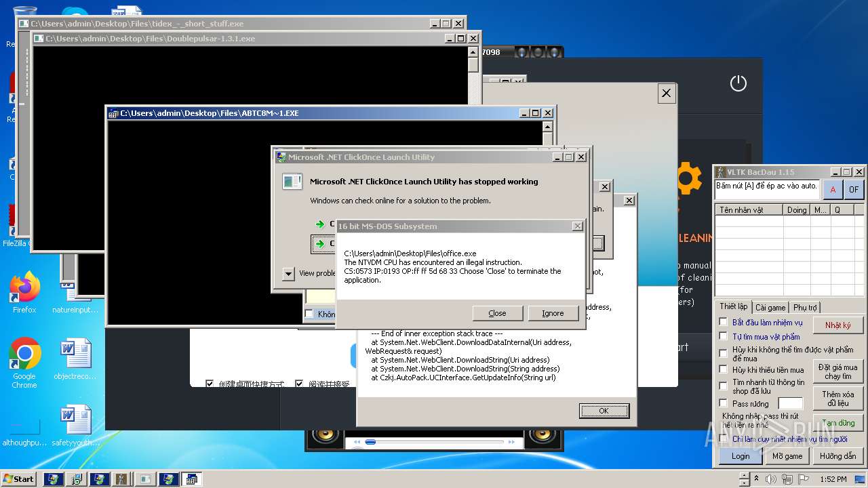Toggle 创建桌面快捷方式 checkbox in the installer
This screenshot has width=868, height=488.
click(x=210, y=384)
